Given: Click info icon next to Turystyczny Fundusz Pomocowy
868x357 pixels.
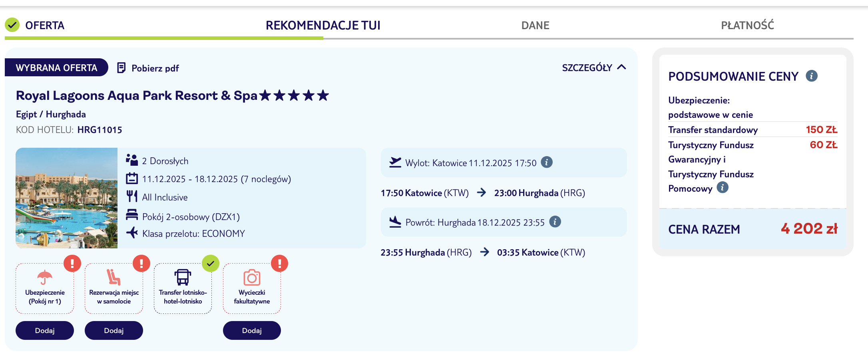Looking at the screenshot, I should 723,187.
